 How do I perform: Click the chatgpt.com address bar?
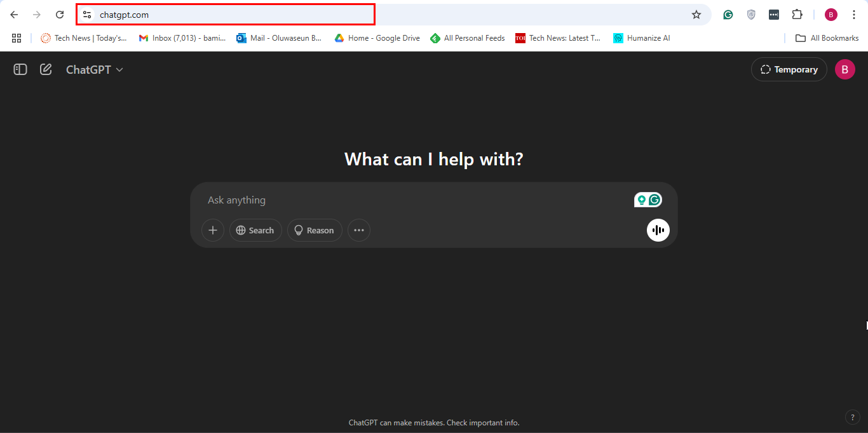393,15
